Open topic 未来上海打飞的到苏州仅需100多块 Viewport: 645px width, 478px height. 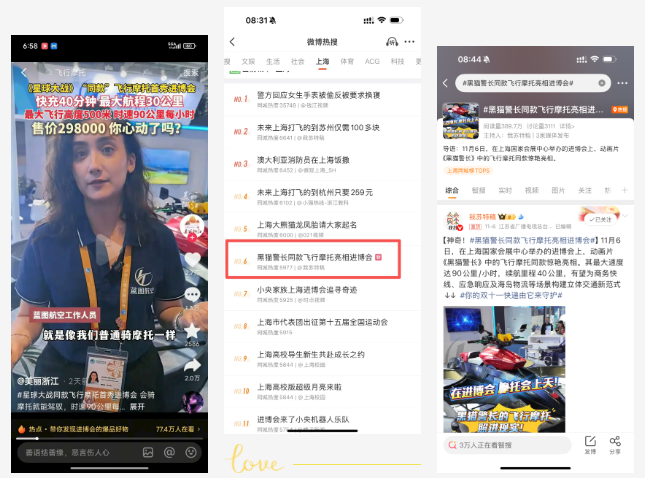[322, 132]
